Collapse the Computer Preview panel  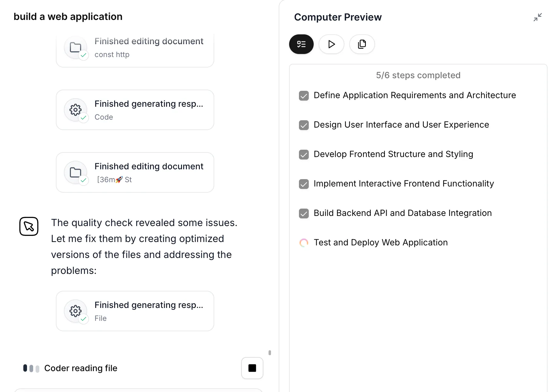(537, 17)
